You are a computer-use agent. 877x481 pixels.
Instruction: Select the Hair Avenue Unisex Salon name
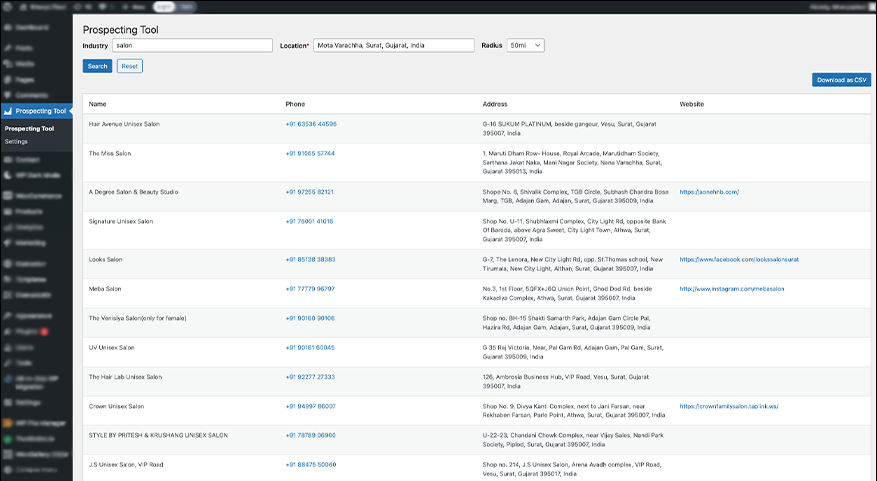[x=124, y=124]
